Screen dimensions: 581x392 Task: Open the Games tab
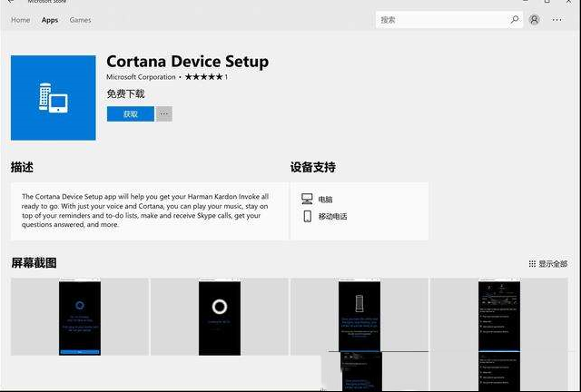pyautogui.click(x=80, y=20)
